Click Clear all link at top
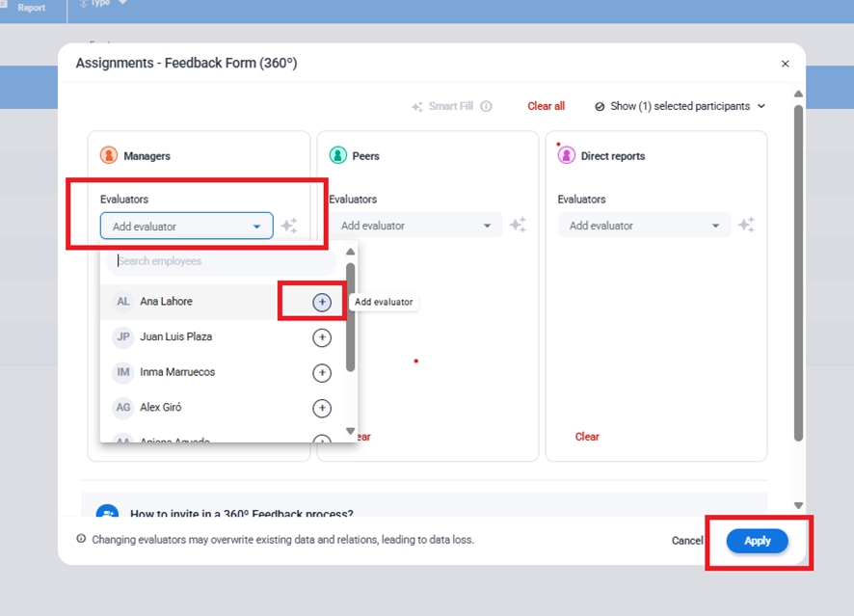 click(546, 107)
